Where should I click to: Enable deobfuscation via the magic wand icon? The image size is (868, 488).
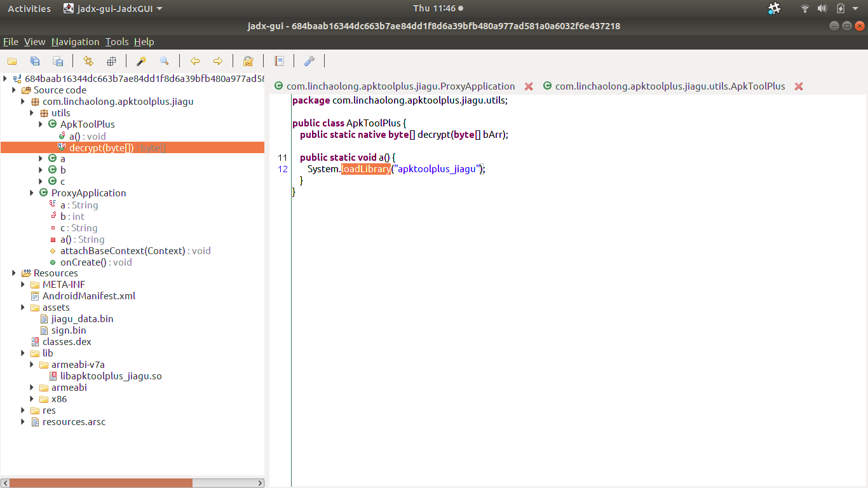tap(142, 61)
